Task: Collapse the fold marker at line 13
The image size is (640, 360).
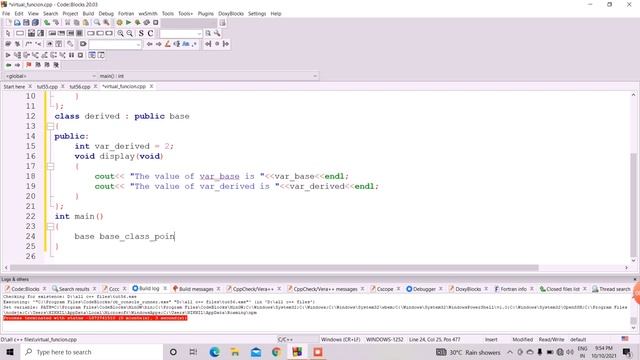Action: point(51,126)
